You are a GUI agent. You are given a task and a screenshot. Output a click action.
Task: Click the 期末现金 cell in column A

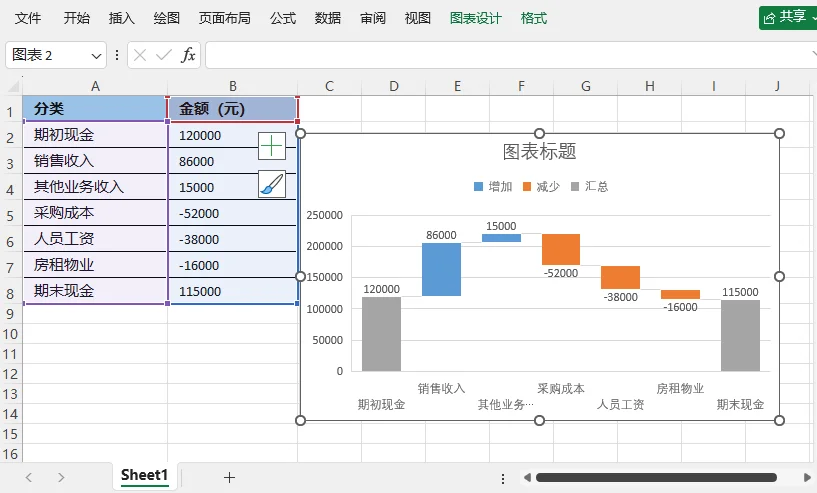pyautogui.click(x=95, y=291)
